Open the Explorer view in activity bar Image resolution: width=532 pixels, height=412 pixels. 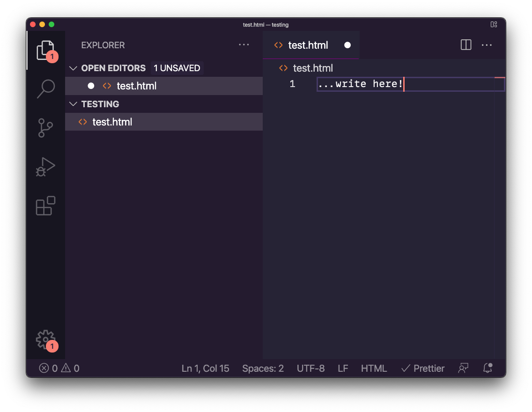[x=45, y=50]
